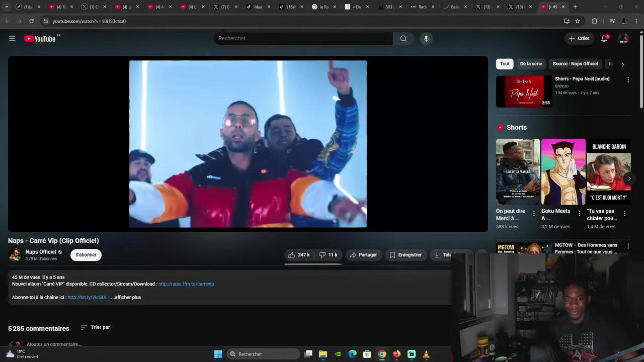
Task: Switch to the 'Raci' tab
Action: coord(421,7)
